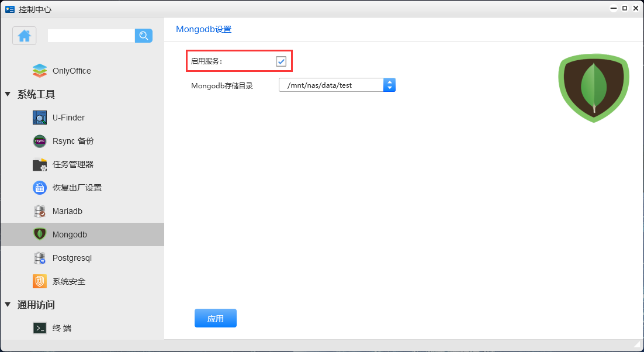This screenshot has width=644, height=352.
Task: Open the Postgresql settings
Action: click(72, 258)
